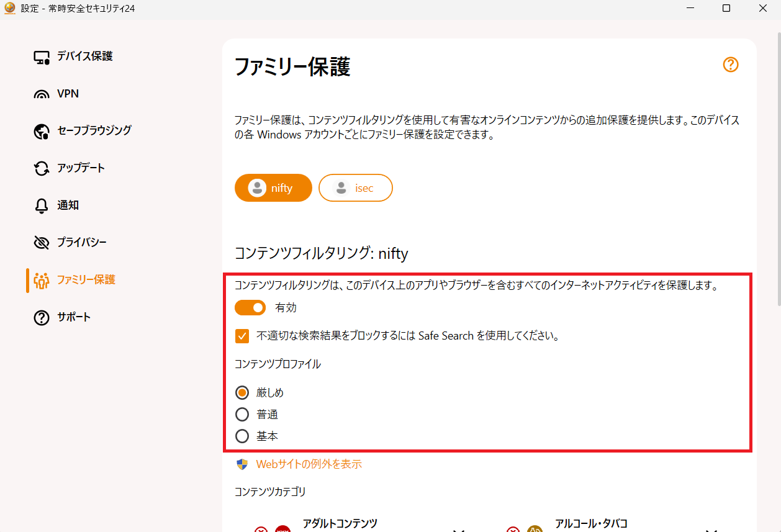Click the ファミリー保護 family icon

(41, 280)
